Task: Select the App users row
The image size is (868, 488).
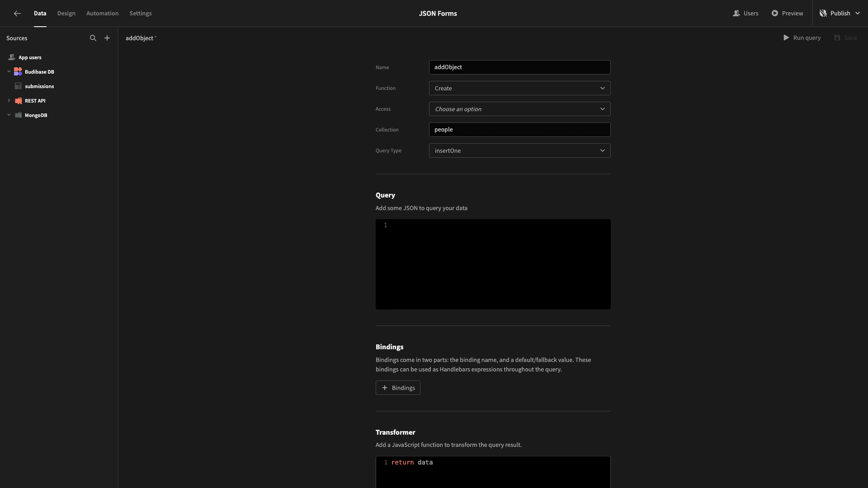Action: 59,57
